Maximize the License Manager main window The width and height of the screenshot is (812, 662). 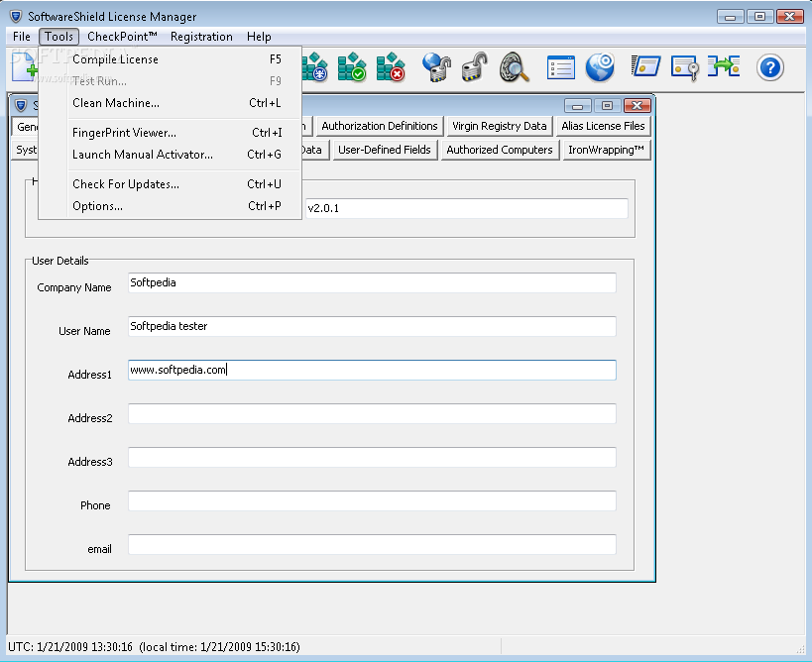pyautogui.click(x=759, y=17)
